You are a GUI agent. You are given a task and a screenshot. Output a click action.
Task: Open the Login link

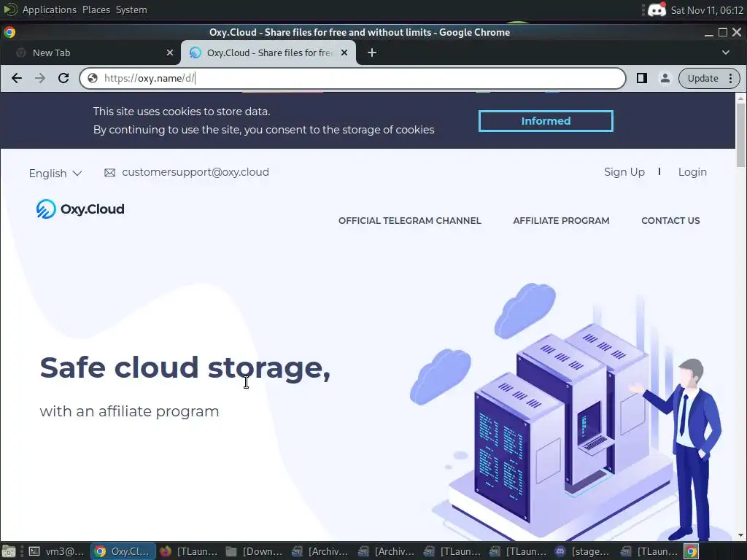point(692,172)
